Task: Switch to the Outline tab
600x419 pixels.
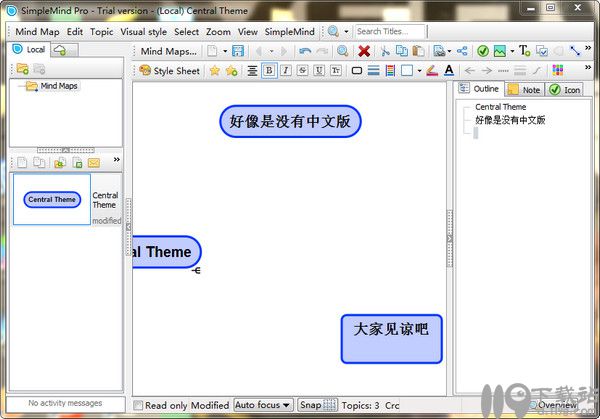Action: [479, 88]
